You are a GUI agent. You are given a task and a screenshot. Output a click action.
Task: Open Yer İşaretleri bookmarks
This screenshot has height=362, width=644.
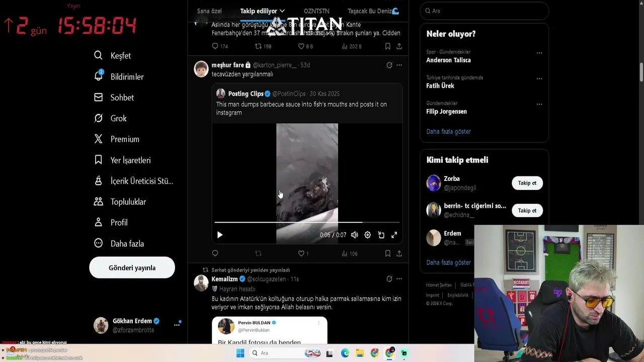pos(122,160)
